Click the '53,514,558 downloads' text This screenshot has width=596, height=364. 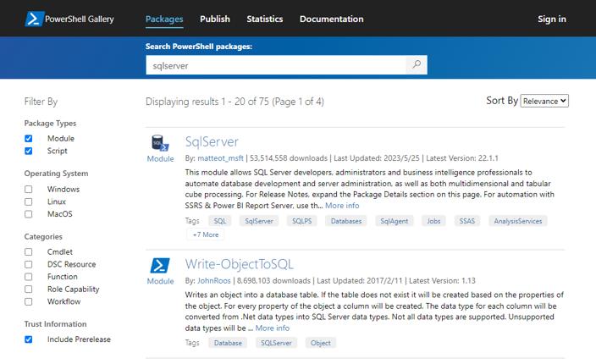[289, 158]
